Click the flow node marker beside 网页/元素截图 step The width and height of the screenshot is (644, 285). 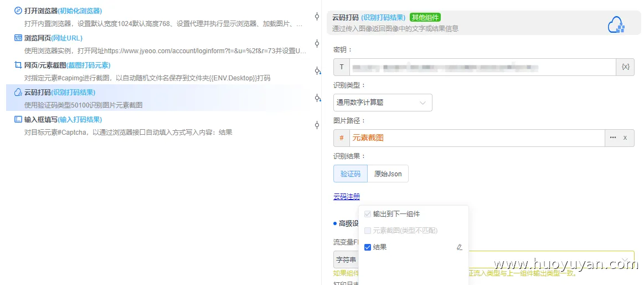point(317,71)
